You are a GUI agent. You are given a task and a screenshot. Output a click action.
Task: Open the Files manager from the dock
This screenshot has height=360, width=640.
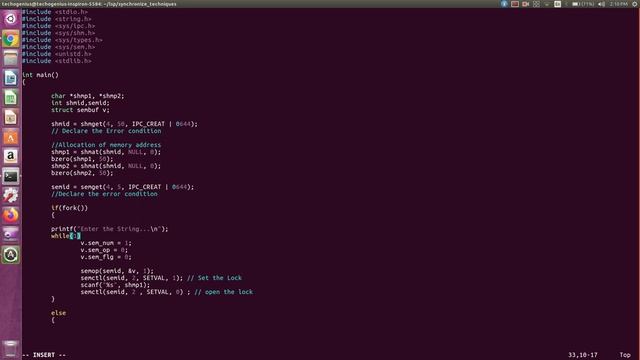point(11,58)
